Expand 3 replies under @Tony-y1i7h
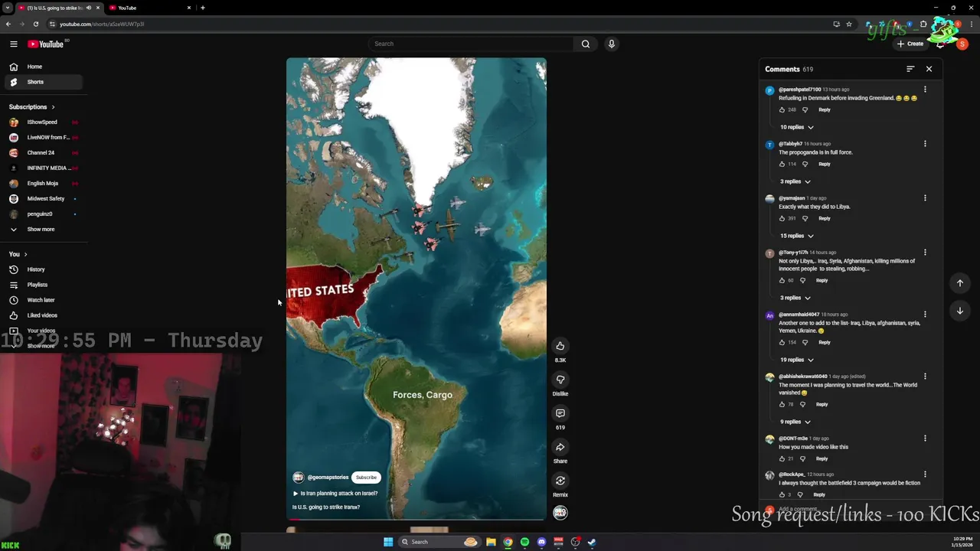This screenshot has height=551, width=980. pos(795,298)
